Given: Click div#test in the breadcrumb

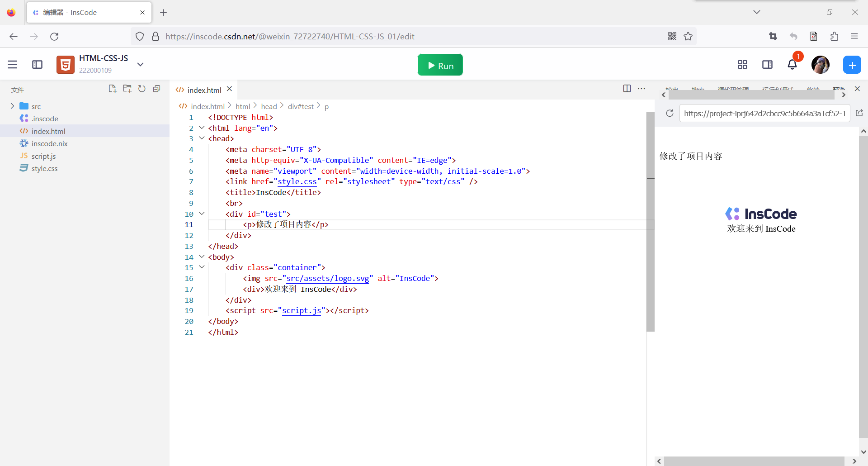Looking at the screenshot, I should pyautogui.click(x=301, y=106).
